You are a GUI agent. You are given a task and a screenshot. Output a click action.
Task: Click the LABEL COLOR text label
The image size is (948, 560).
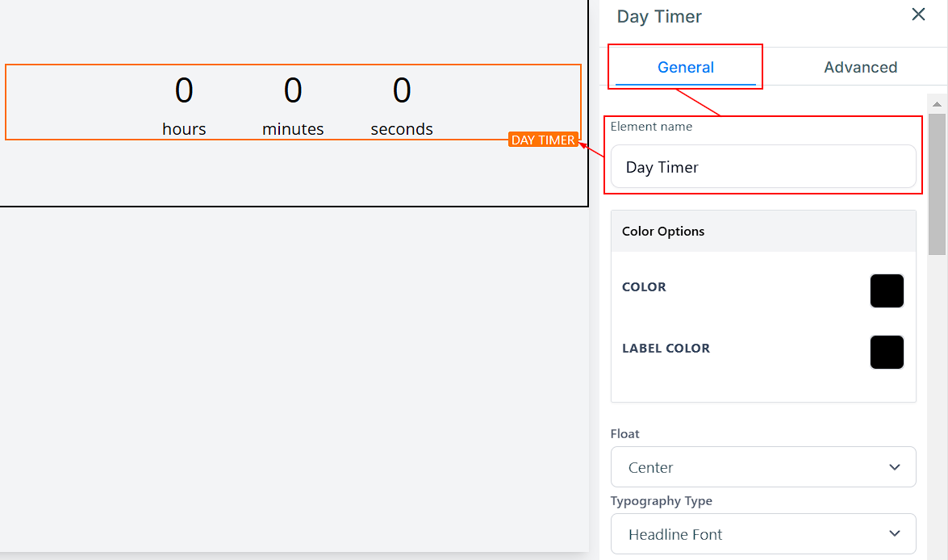pyautogui.click(x=666, y=349)
